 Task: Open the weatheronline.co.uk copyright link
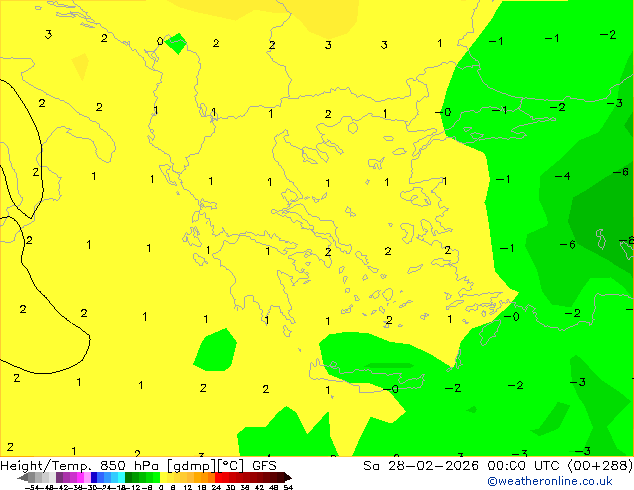550,481
